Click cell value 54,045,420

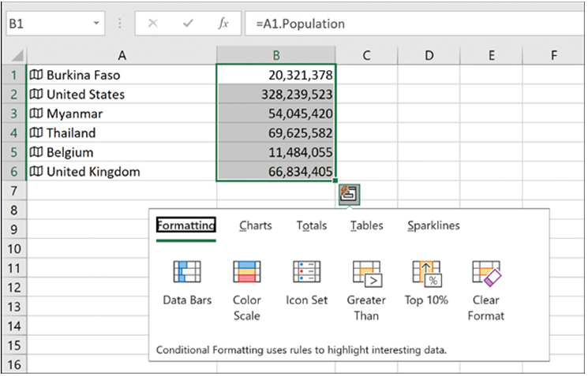click(x=276, y=114)
